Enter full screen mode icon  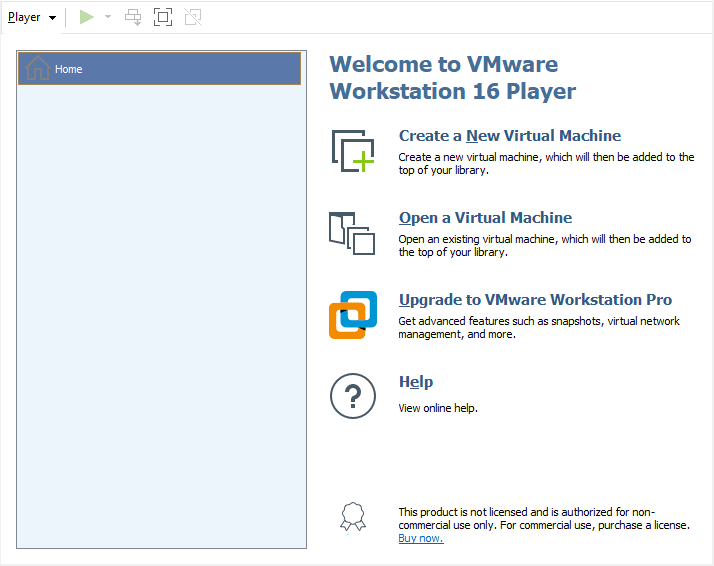click(163, 17)
